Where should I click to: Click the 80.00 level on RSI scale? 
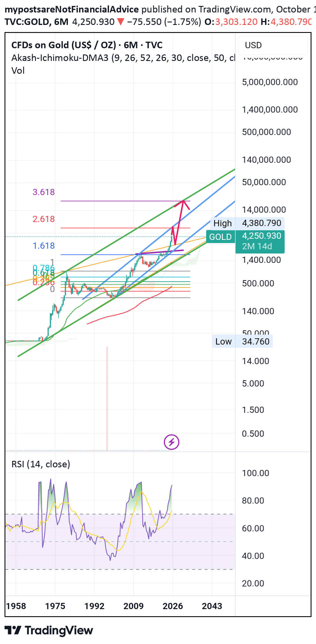tap(253, 501)
